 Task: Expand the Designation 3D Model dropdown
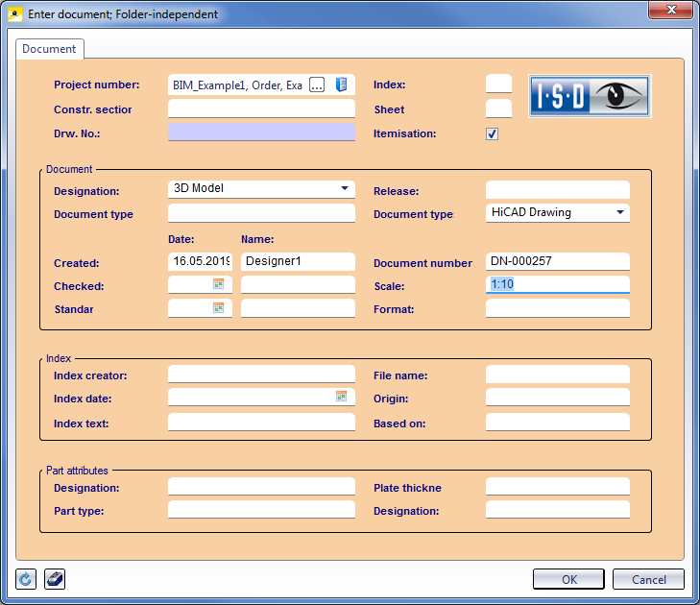pos(345,189)
